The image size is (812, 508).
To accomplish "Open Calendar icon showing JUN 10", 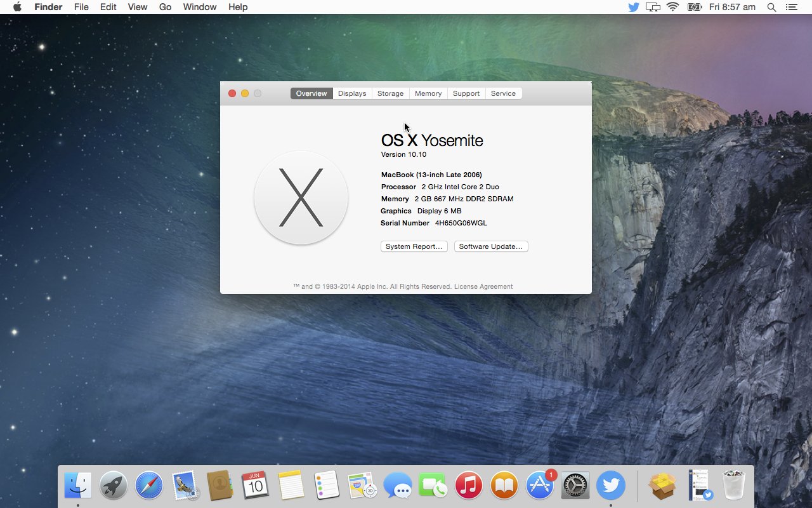I will 256,486.
